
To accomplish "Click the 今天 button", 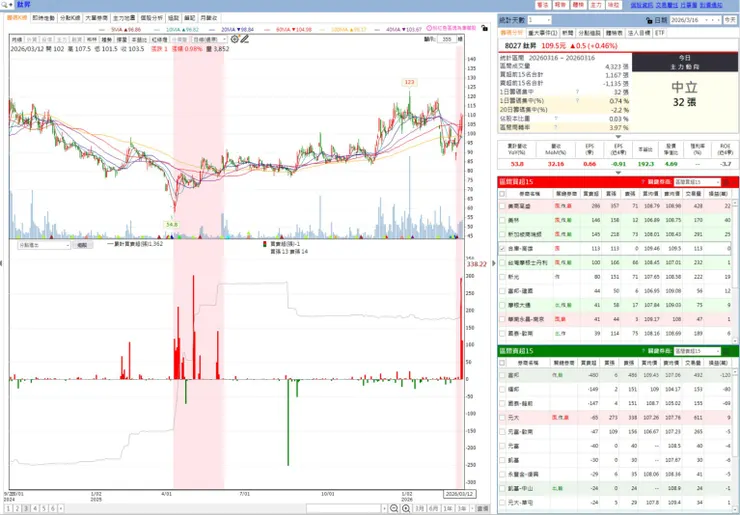I will [730, 20].
